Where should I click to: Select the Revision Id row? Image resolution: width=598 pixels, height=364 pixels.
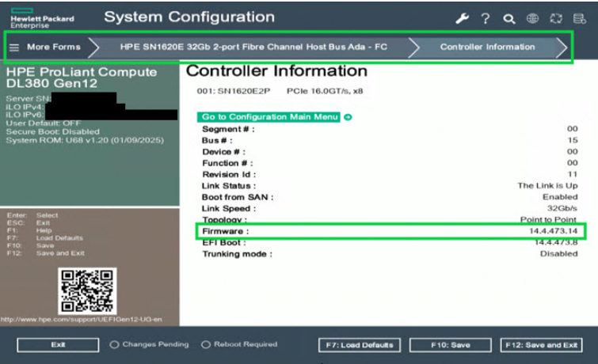pos(390,175)
